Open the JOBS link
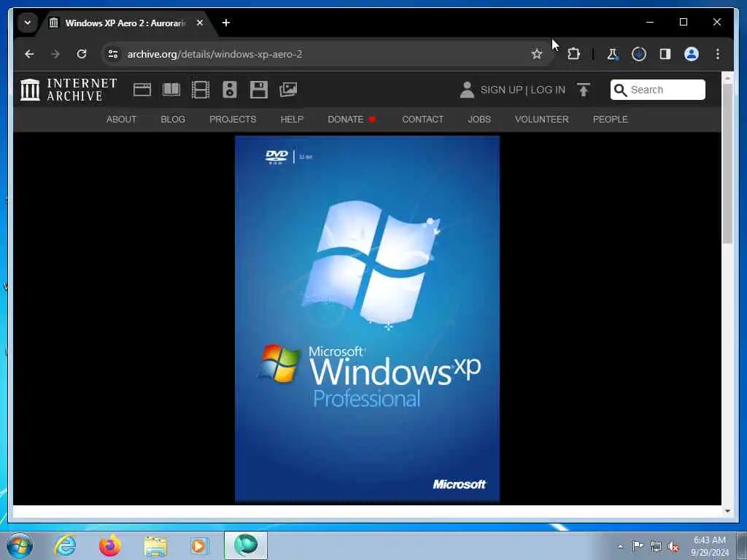The image size is (747, 560). point(479,119)
